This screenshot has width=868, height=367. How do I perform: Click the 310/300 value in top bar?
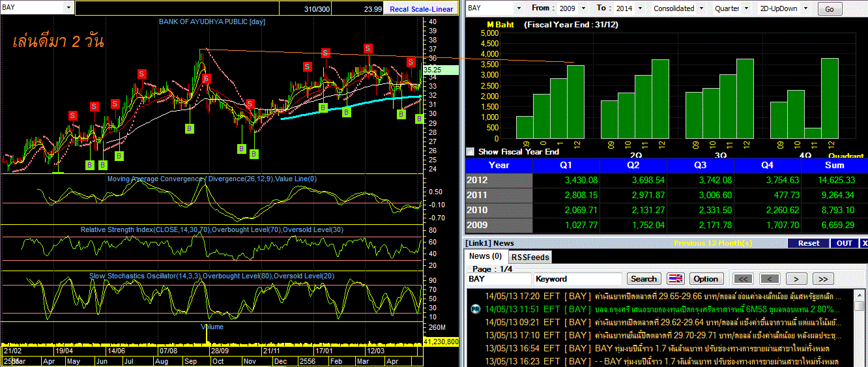[317, 9]
